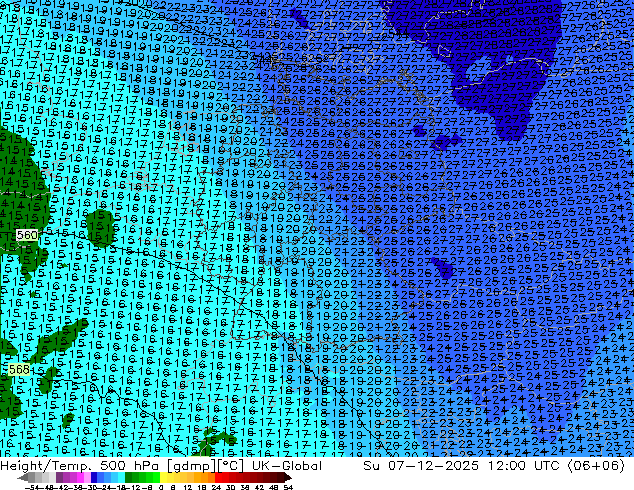Click the '[gdmp]' unit label in caption
Screen dimensions: 634x490
click(191, 466)
